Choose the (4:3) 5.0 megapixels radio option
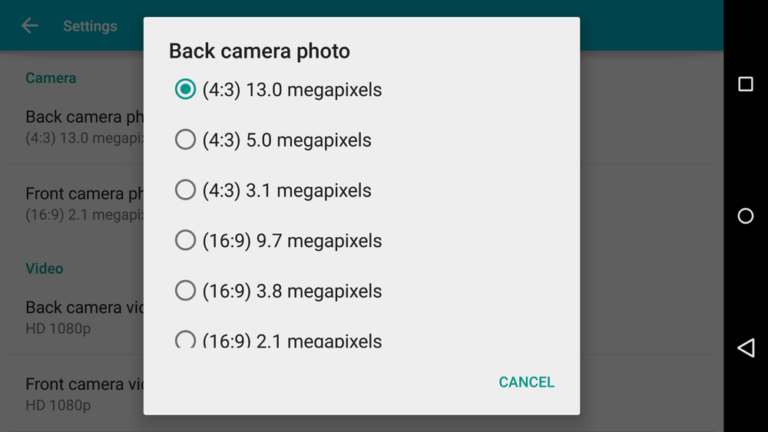This screenshot has height=432, width=768. click(x=185, y=140)
